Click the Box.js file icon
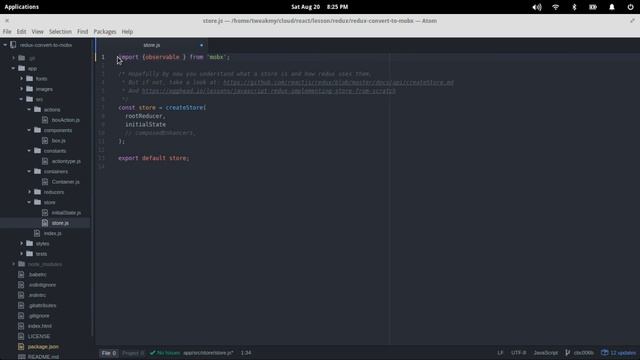640x360 pixels. pyautogui.click(x=45, y=140)
